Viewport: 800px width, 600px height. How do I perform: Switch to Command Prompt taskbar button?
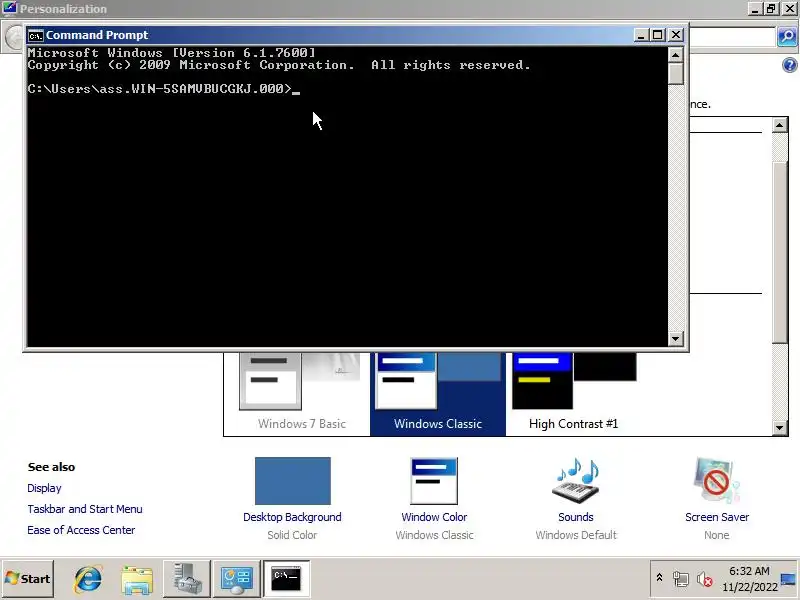click(286, 579)
